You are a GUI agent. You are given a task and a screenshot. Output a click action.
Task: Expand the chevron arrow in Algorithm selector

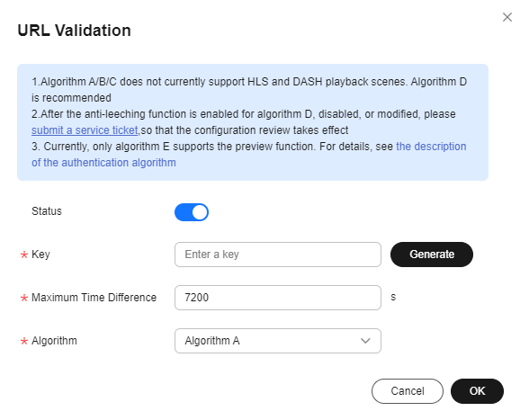click(365, 341)
